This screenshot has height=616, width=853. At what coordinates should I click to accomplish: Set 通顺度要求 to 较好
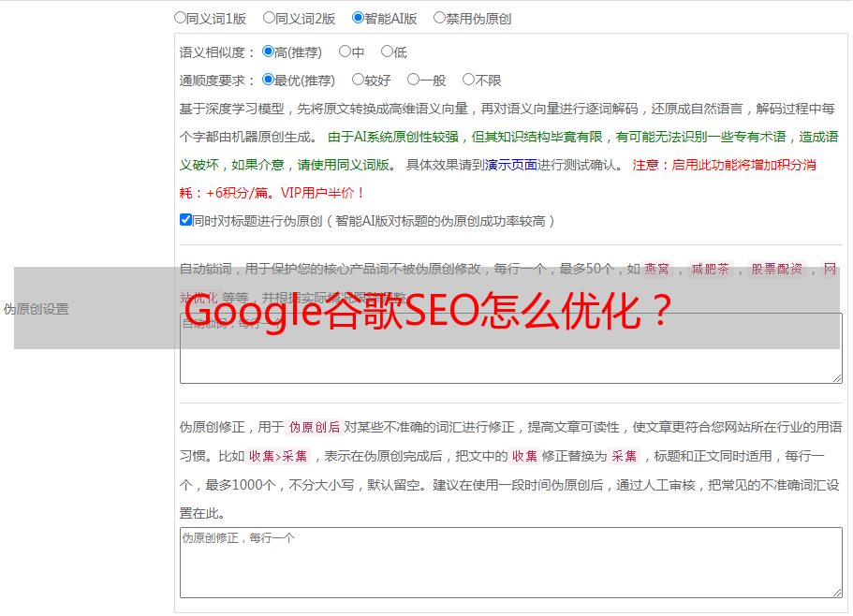pos(358,80)
